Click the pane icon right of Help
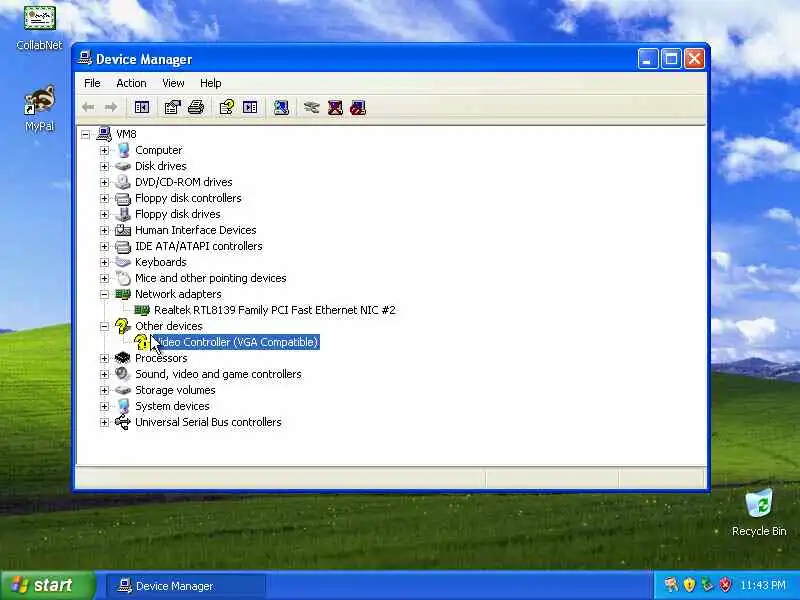The height and width of the screenshot is (600, 800). [250, 107]
